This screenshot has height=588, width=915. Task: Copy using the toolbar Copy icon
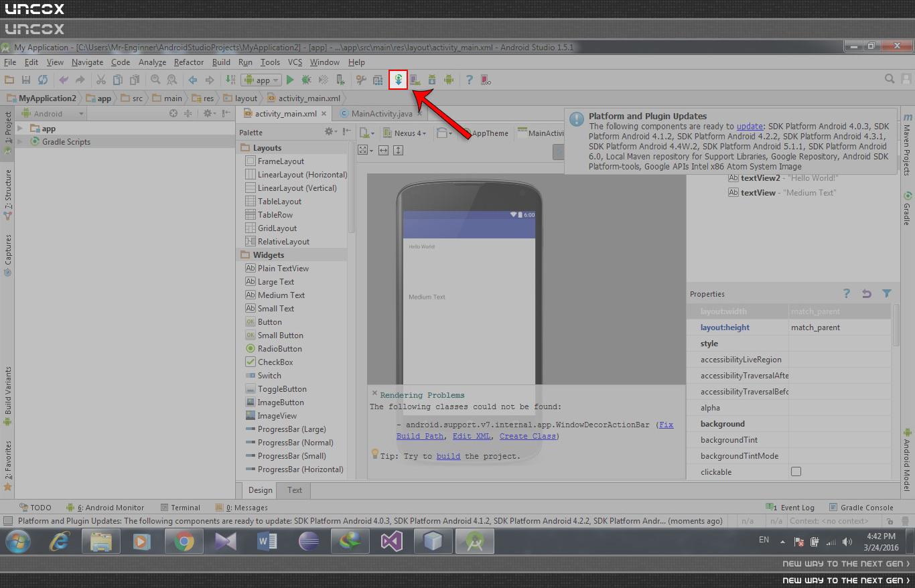tap(117, 80)
